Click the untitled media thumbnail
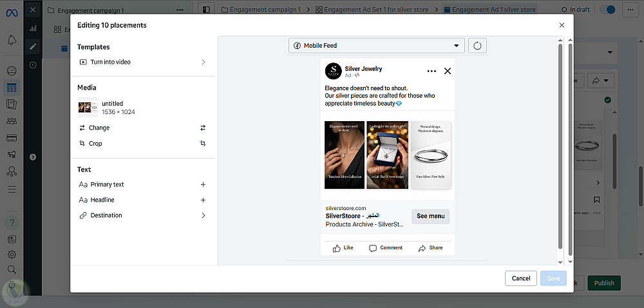 pos(88,108)
